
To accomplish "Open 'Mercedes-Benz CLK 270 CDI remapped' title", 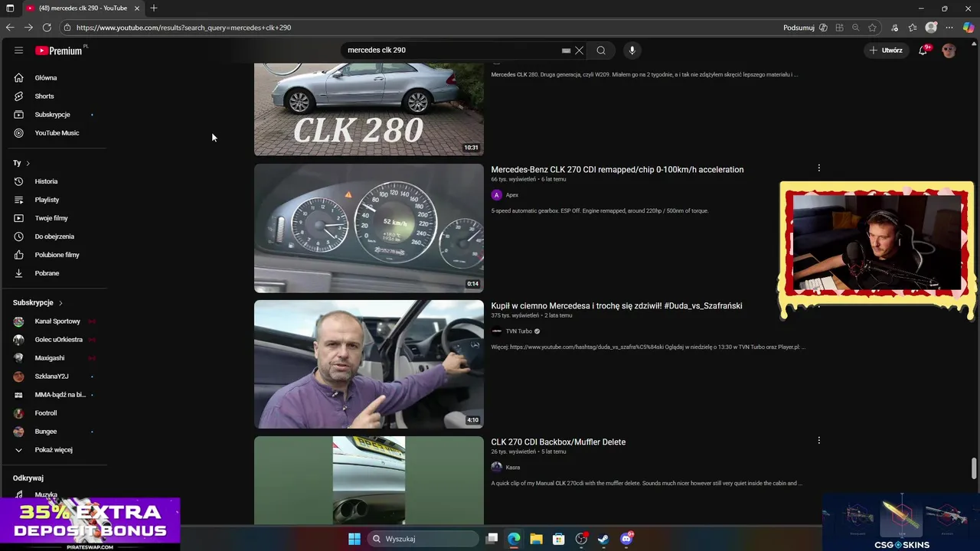I will click(617, 170).
